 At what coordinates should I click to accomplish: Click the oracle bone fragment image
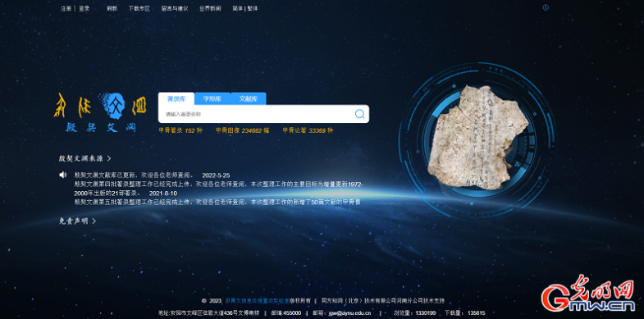[477, 138]
